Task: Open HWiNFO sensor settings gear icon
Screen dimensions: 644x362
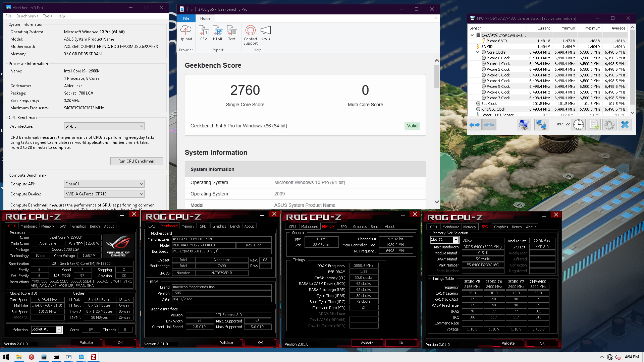Action: 609,125
